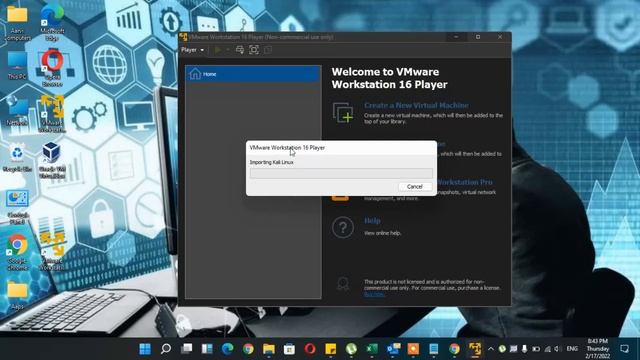Select Home in the VMware library
Image resolution: width=640 pixels, height=360 pixels.
(x=253, y=74)
